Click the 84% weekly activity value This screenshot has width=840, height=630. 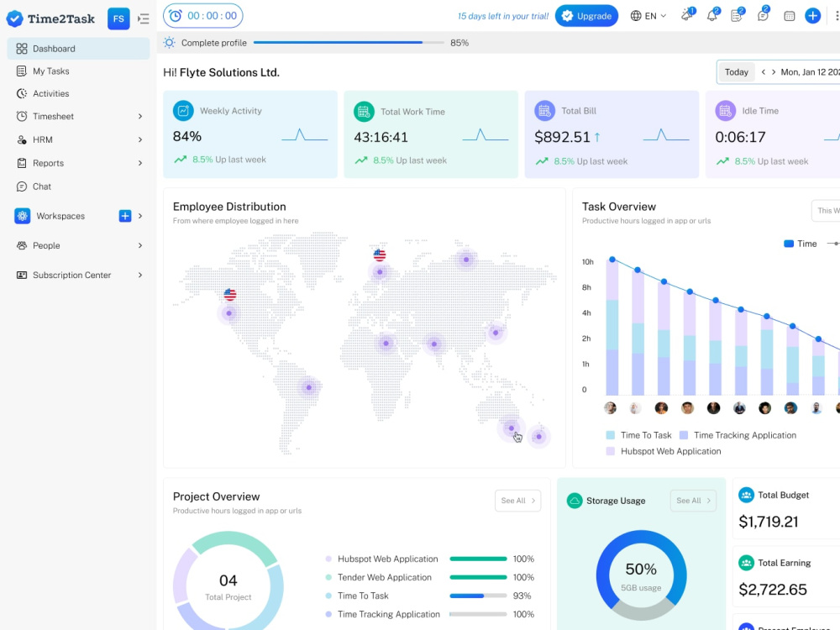[187, 137]
